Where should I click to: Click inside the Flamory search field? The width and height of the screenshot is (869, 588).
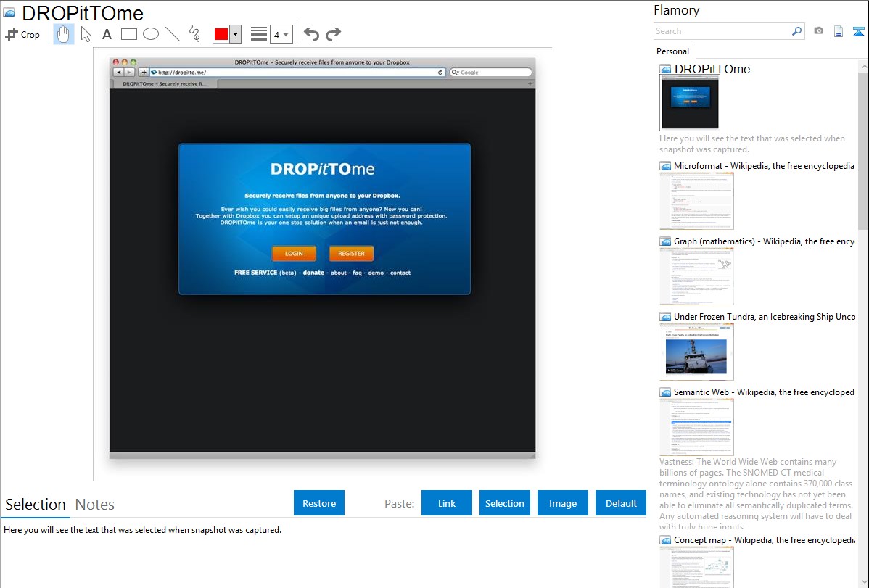pyautogui.click(x=722, y=31)
